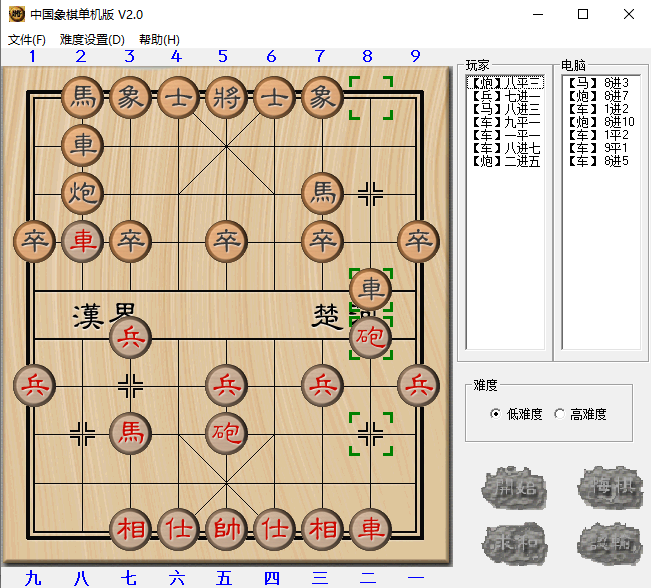Click the black 車 highlighted with green brackets
Viewport: 651px width, 588px height.
pos(370,289)
